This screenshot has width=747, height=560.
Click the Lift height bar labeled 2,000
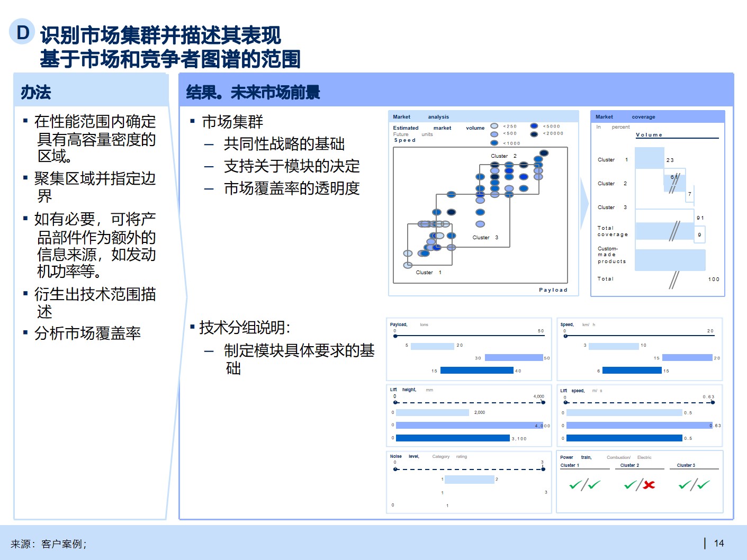click(x=433, y=412)
